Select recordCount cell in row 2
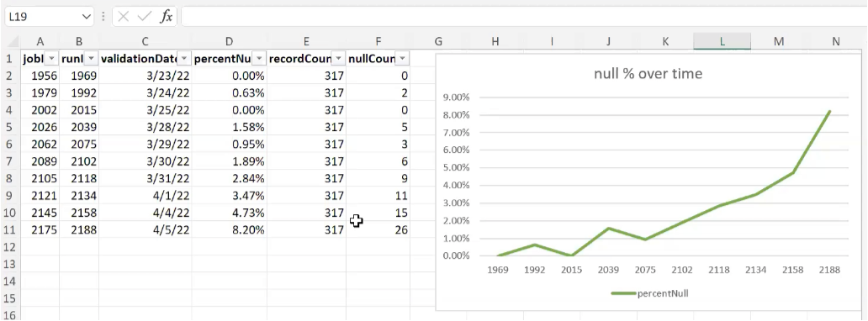The image size is (868, 321). [x=307, y=76]
